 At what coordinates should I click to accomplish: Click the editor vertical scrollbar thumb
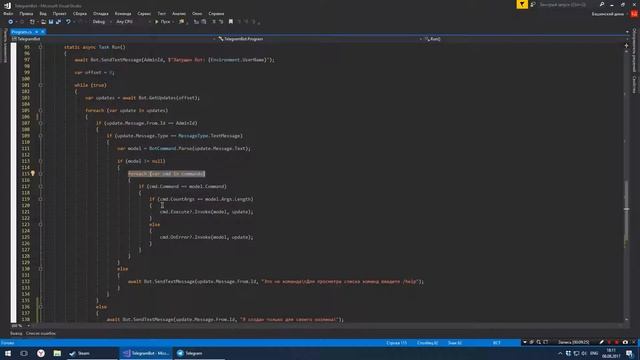tap(627, 212)
